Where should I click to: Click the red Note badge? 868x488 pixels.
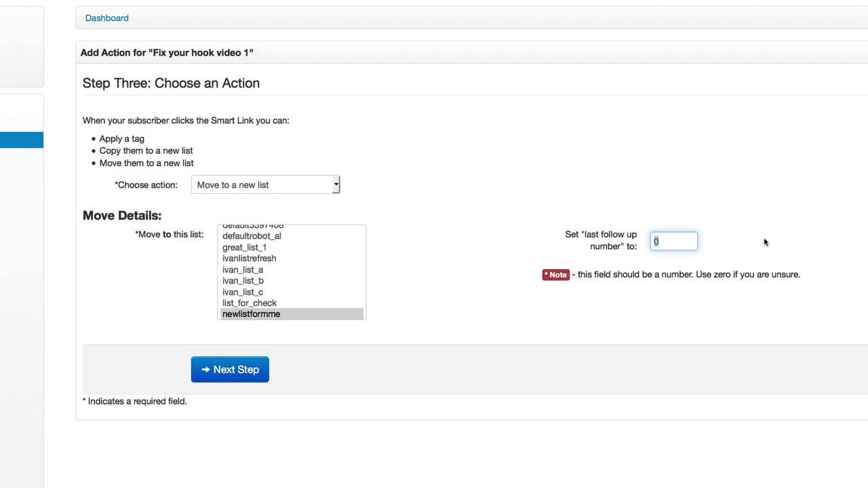555,274
